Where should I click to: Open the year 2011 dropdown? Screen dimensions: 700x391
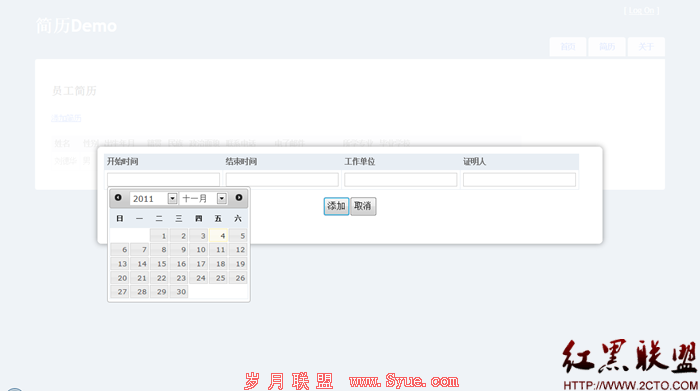click(154, 199)
